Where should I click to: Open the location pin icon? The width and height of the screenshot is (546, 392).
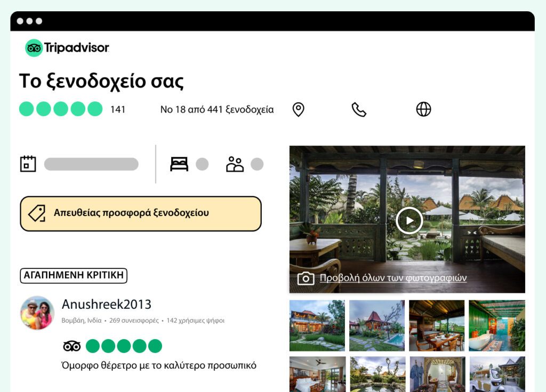298,109
